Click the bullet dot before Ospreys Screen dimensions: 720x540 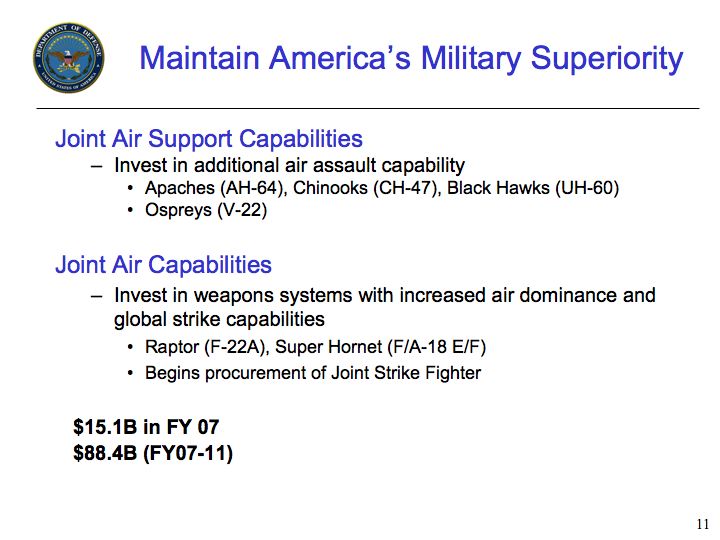(x=131, y=211)
